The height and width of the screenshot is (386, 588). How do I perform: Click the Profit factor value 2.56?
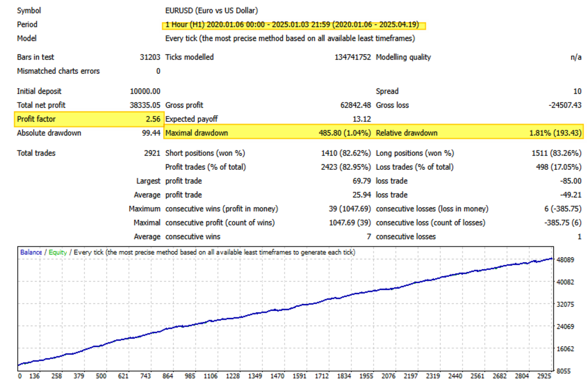[152, 119]
